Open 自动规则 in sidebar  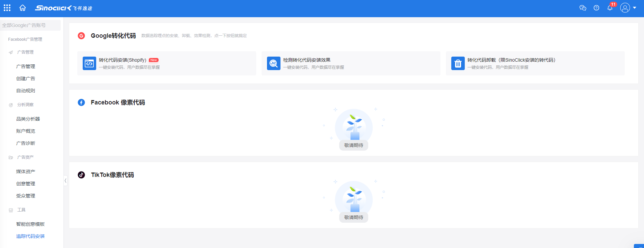pyautogui.click(x=26, y=91)
